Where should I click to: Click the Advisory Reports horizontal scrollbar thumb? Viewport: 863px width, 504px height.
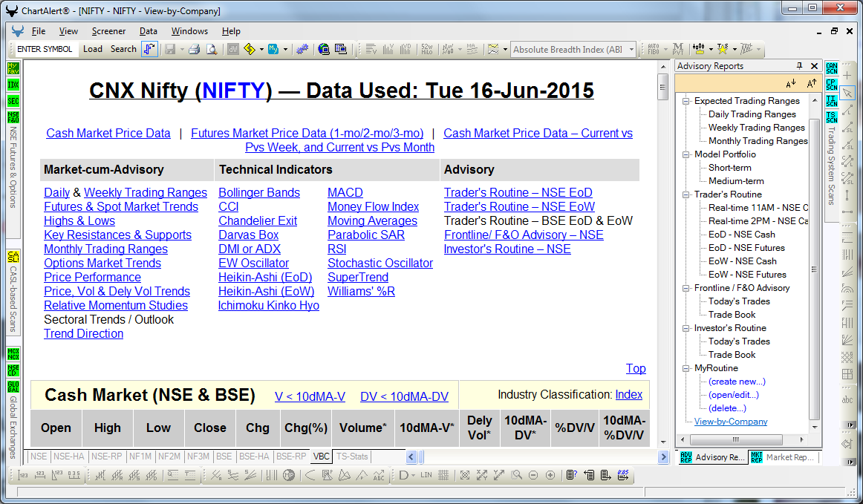pos(736,439)
